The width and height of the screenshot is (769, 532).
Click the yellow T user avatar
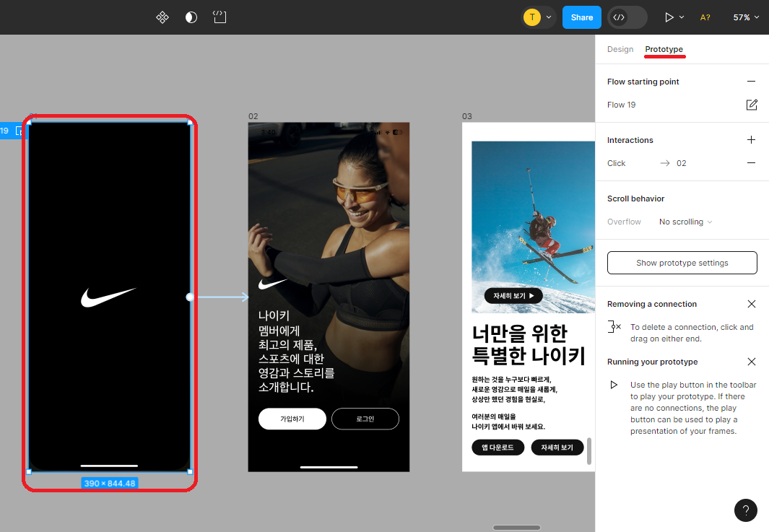coord(532,17)
